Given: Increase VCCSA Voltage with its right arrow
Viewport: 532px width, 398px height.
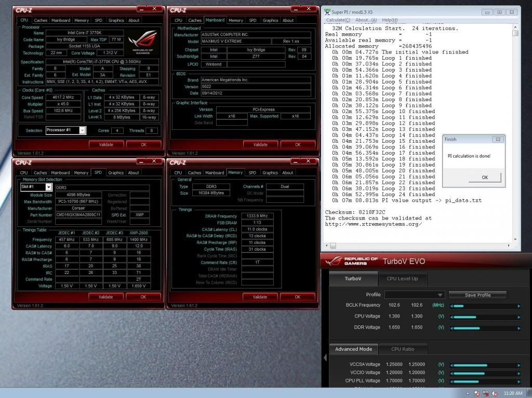Looking at the screenshot, I should pos(519,365).
